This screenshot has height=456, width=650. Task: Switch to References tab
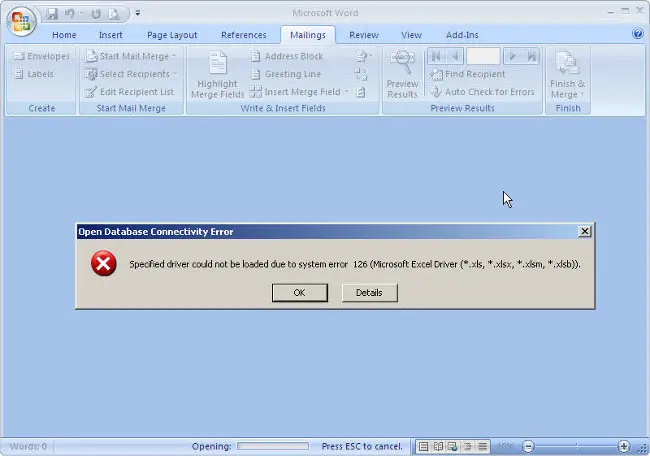coord(244,35)
